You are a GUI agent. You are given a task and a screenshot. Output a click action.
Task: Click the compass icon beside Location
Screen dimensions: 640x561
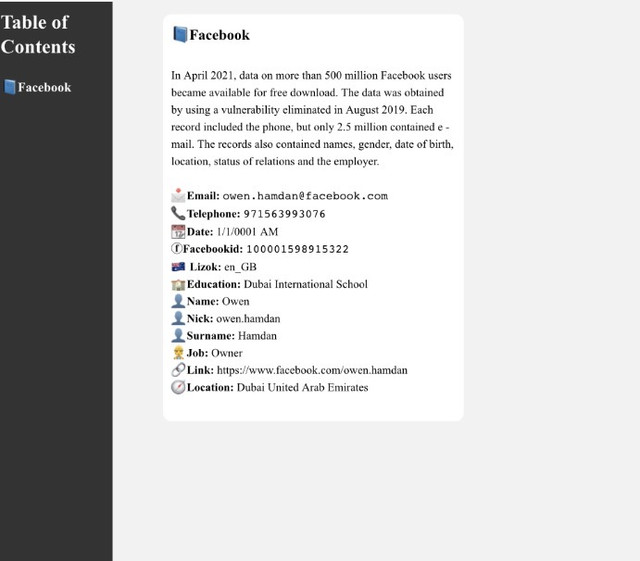(x=178, y=387)
